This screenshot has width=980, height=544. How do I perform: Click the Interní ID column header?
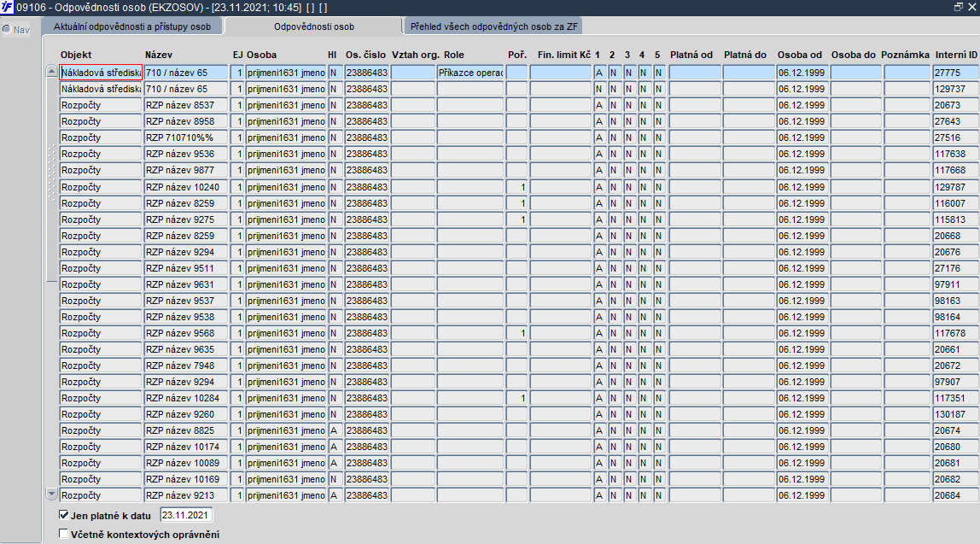click(x=955, y=55)
